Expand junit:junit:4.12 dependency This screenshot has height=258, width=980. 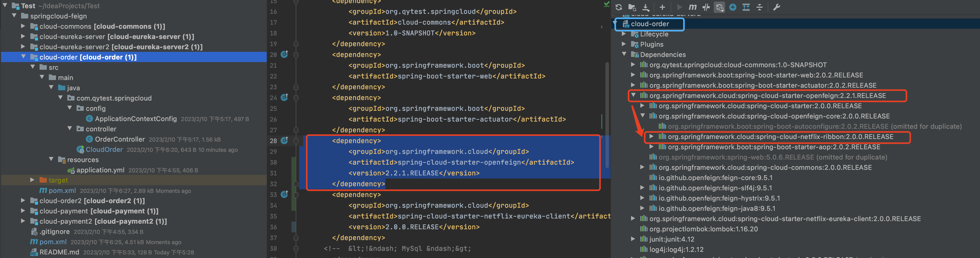click(x=633, y=239)
